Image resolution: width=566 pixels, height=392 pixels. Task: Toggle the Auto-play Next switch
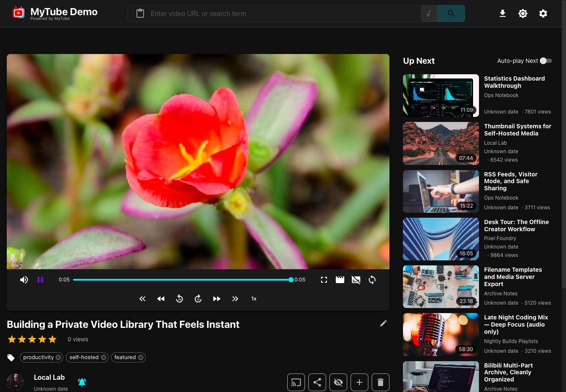point(546,61)
